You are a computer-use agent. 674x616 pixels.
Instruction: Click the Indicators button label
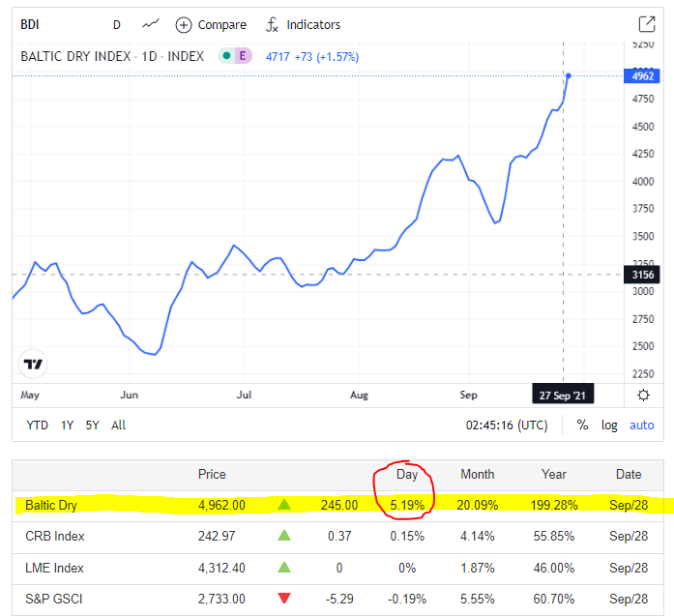tap(313, 24)
